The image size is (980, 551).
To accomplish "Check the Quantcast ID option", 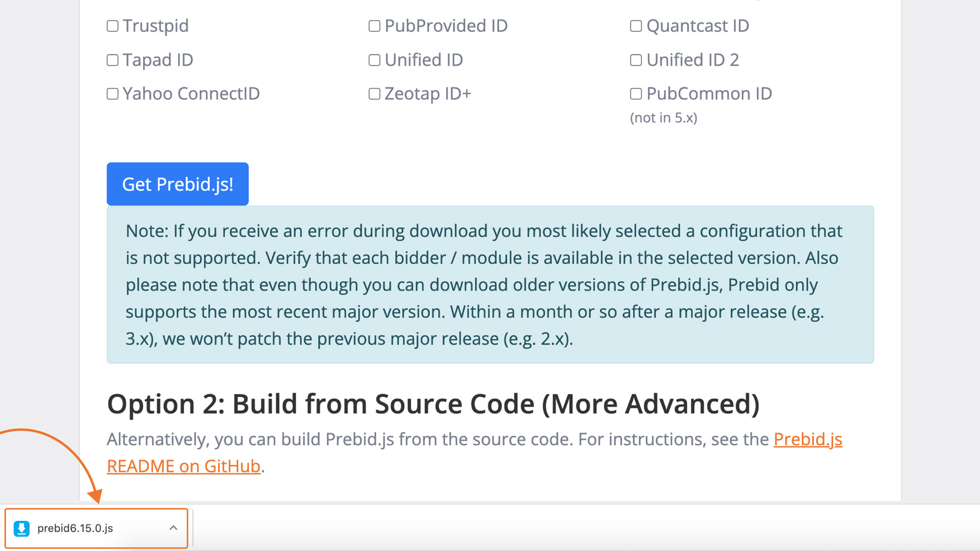I will pyautogui.click(x=636, y=26).
